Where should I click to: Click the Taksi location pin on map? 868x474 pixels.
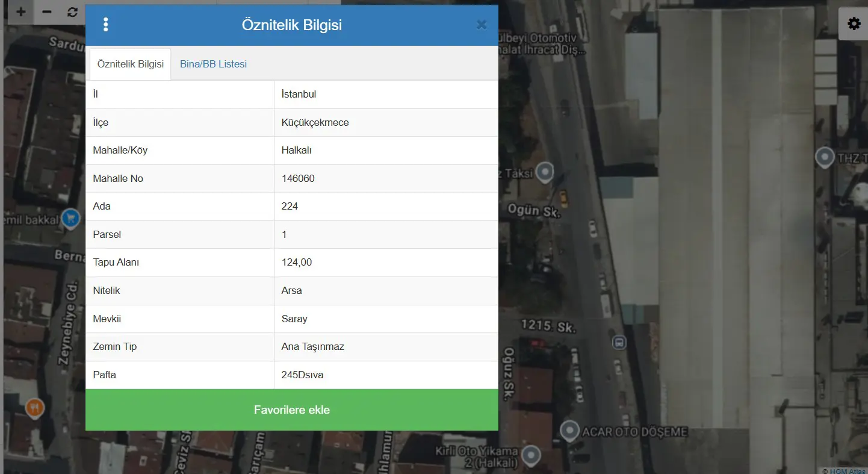coord(545,173)
